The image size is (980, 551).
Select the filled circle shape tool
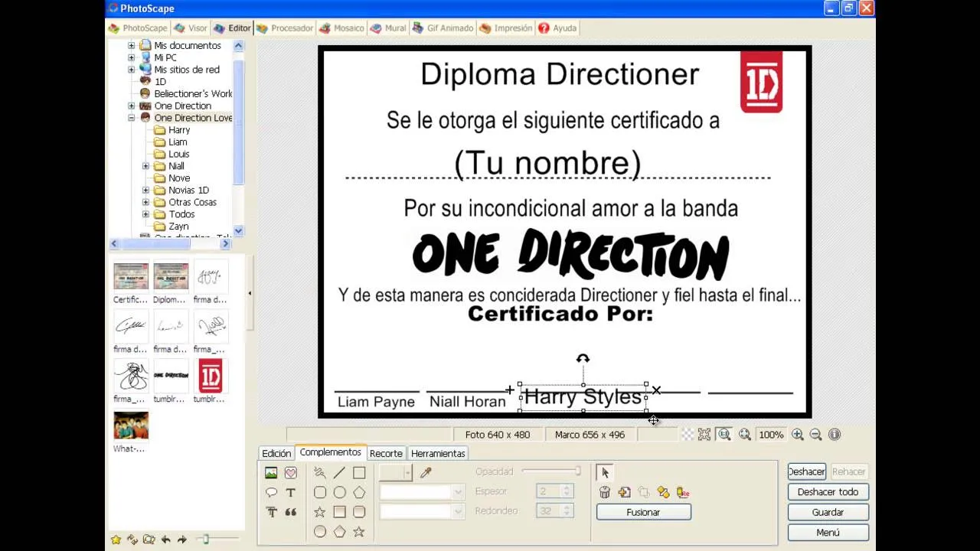coord(320,532)
